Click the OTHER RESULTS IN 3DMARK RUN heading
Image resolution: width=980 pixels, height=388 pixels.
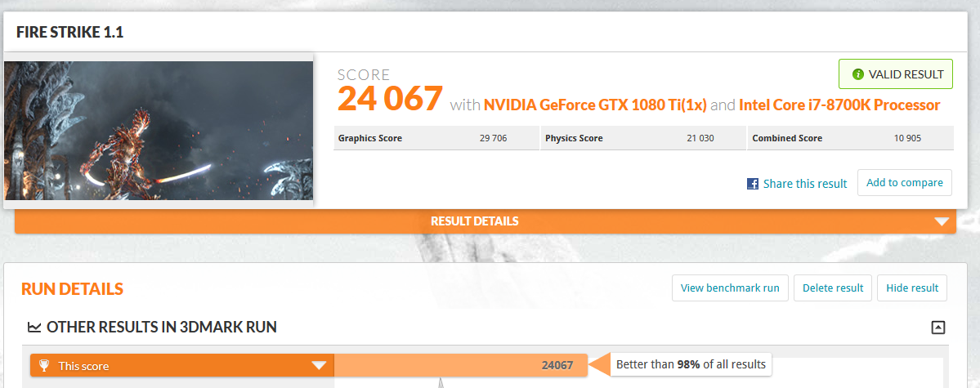coord(161,327)
